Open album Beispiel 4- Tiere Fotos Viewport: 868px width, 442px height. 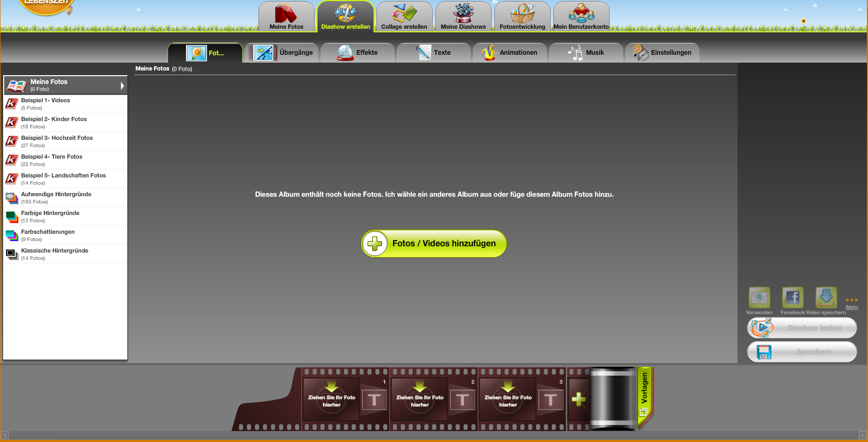click(65, 160)
